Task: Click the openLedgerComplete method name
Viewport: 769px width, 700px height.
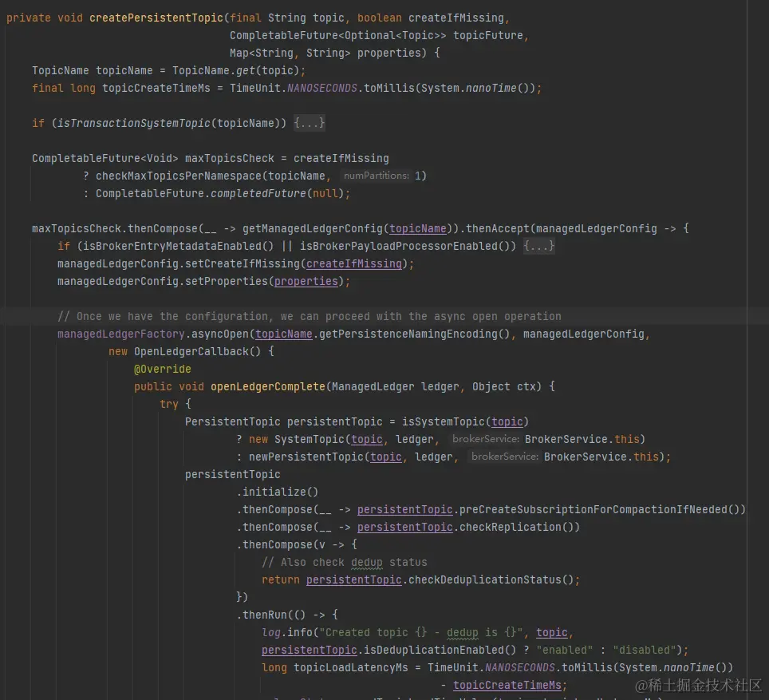Action: [268, 387]
